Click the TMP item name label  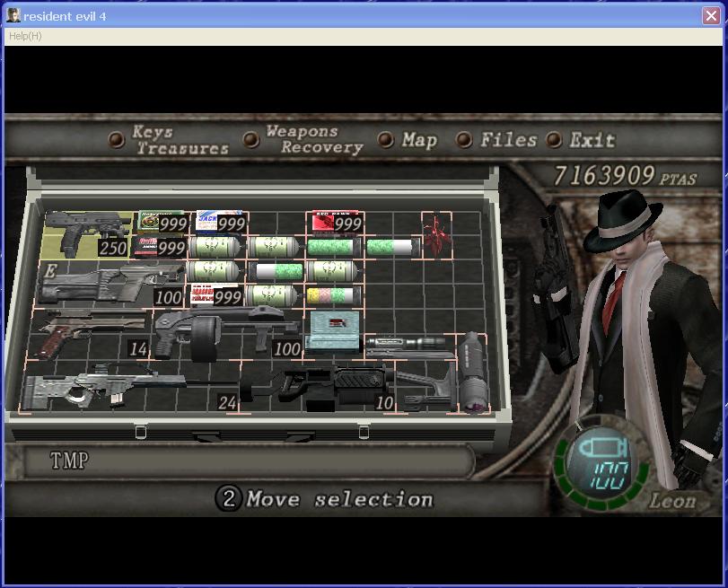(x=69, y=461)
